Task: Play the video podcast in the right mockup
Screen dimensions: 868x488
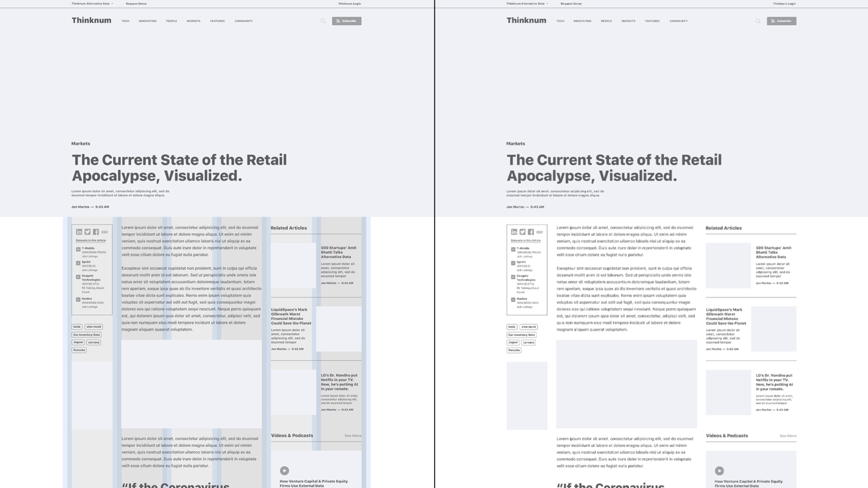Action: [x=719, y=470]
